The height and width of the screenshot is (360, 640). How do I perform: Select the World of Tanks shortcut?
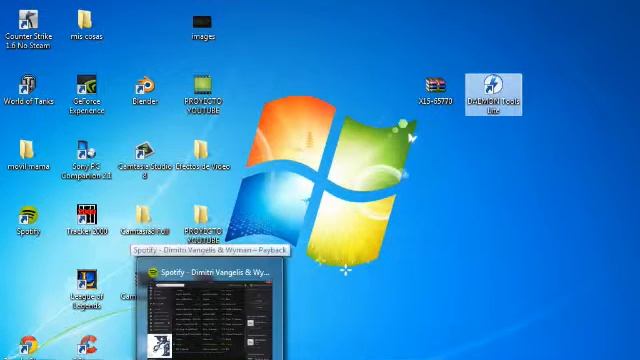coord(28,90)
